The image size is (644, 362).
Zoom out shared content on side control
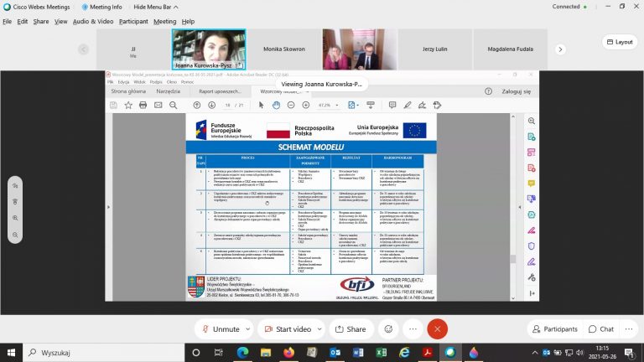15,235
